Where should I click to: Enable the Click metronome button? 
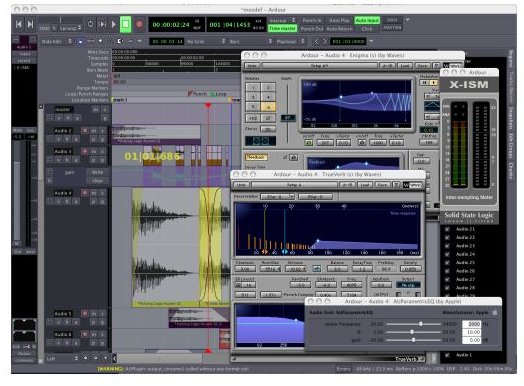click(x=367, y=29)
